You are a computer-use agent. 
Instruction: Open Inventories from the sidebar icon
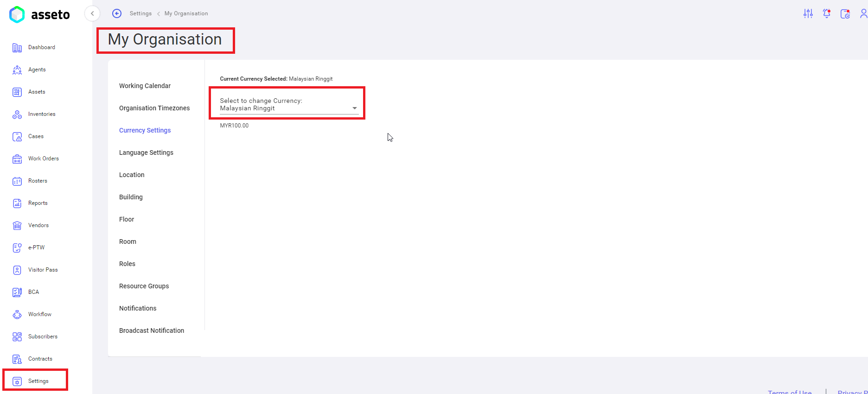point(17,114)
